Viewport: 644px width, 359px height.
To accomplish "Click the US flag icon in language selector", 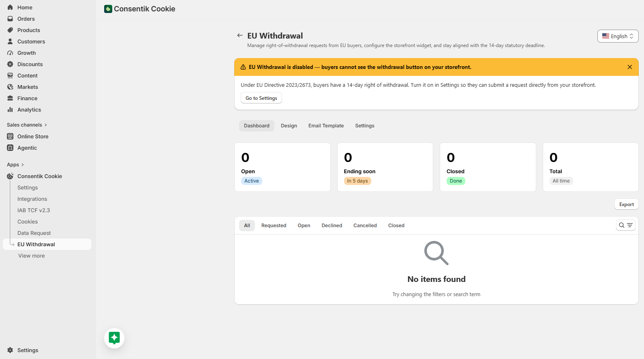I will point(605,36).
